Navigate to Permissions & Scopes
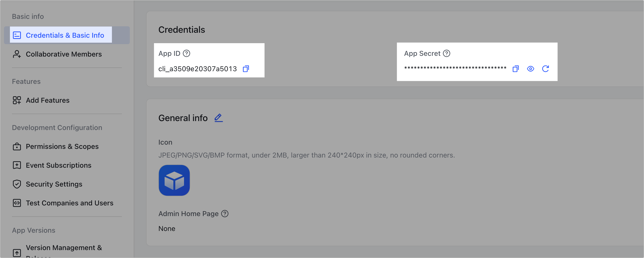Screen dimensions: 644x258 (x=62, y=146)
